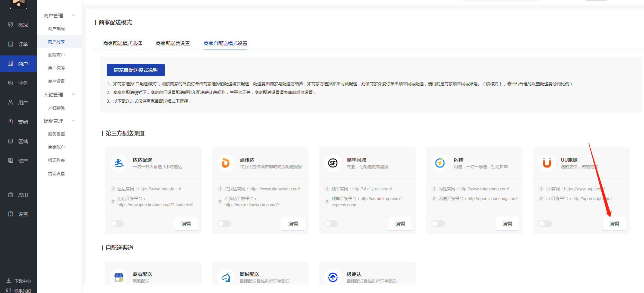Select the 自配送渠道 section heading
The width and height of the screenshot is (644, 293).
120,248
